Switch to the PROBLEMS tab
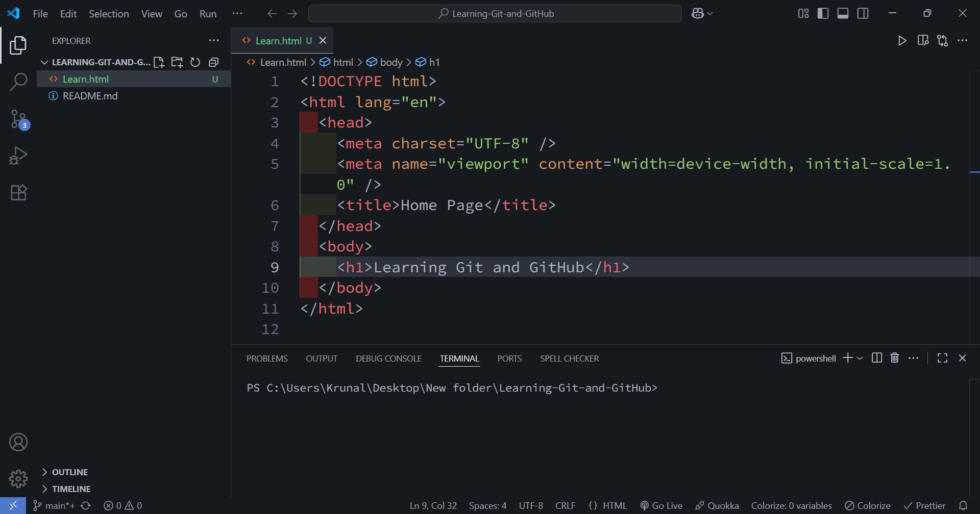 [x=267, y=358]
